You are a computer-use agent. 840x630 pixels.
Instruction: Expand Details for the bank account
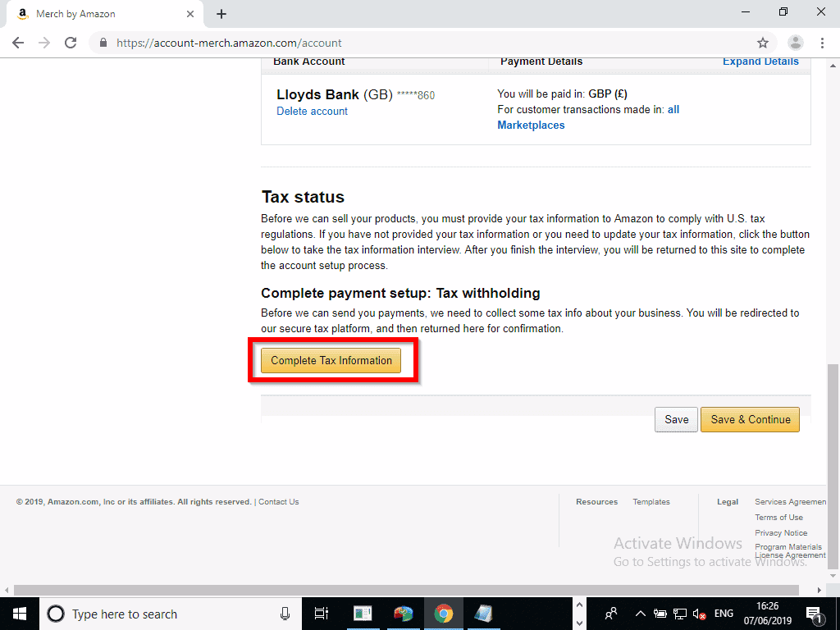pos(760,61)
